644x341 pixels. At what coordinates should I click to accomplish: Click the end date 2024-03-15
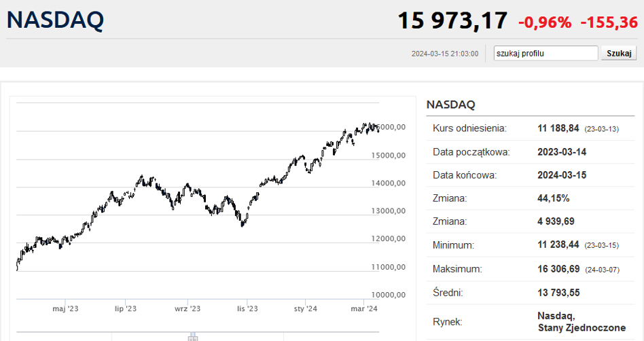coord(562,175)
